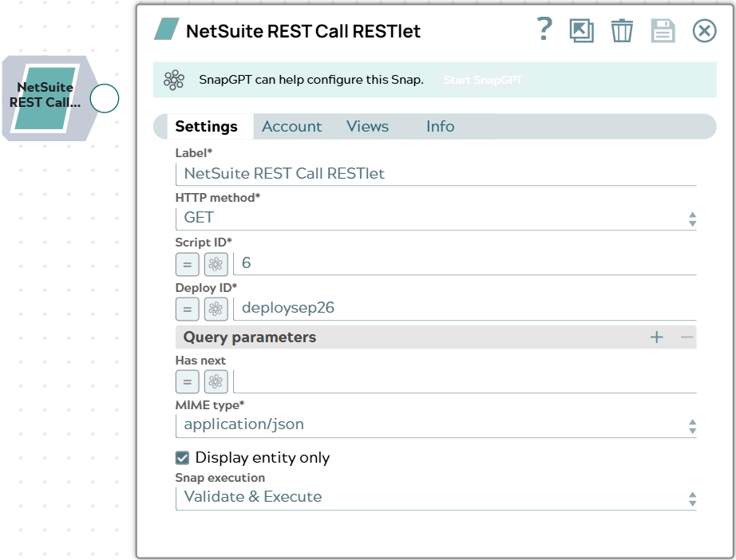Open the Info tab
Screen dimensions: 736x560
[x=441, y=127]
